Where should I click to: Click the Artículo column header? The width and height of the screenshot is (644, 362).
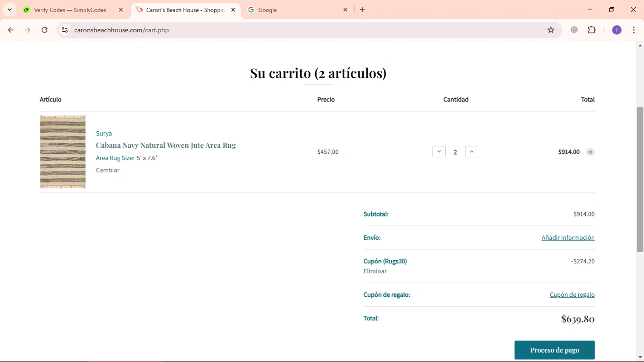point(51,99)
